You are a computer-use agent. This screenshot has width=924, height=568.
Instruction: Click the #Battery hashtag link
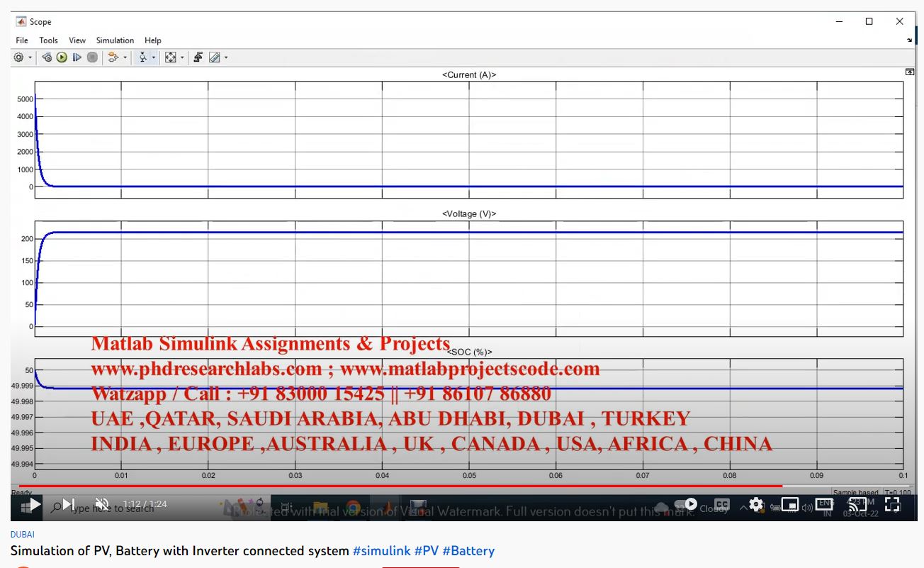(468, 551)
